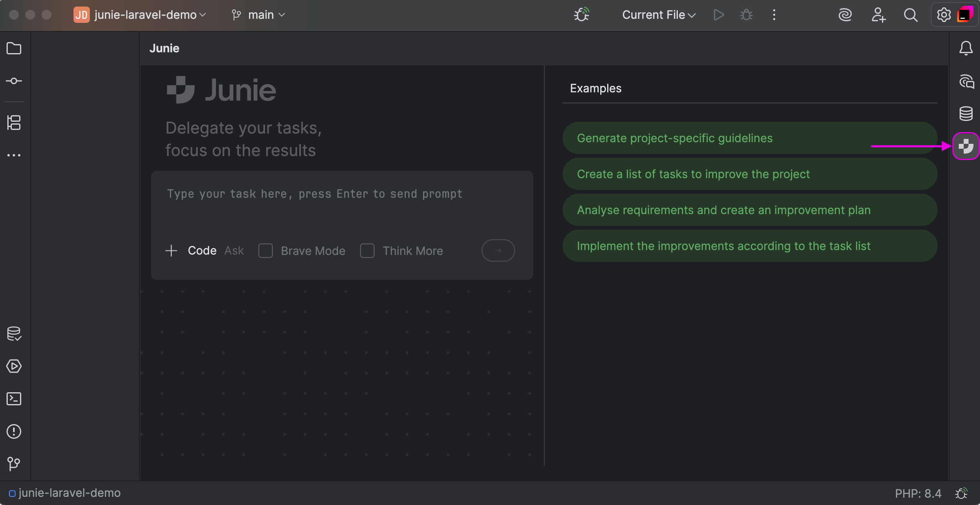Viewport: 980px width, 505px height.
Task: Open the Commit tool window
Action: 14,81
